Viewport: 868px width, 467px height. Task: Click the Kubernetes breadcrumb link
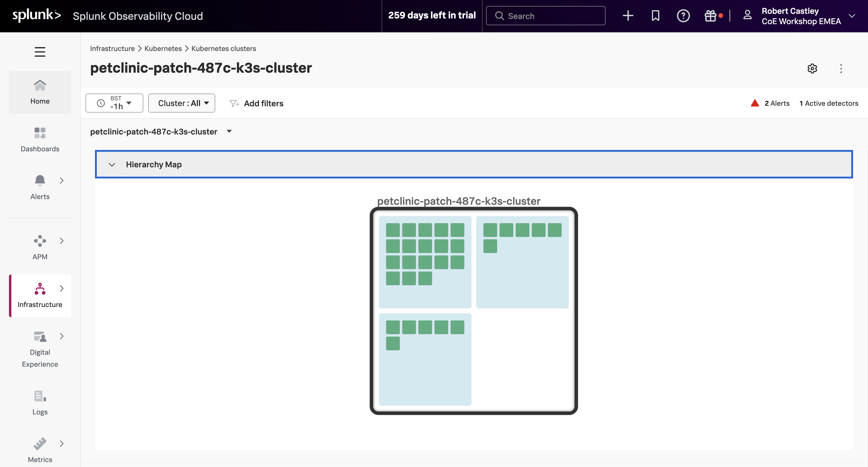163,49
